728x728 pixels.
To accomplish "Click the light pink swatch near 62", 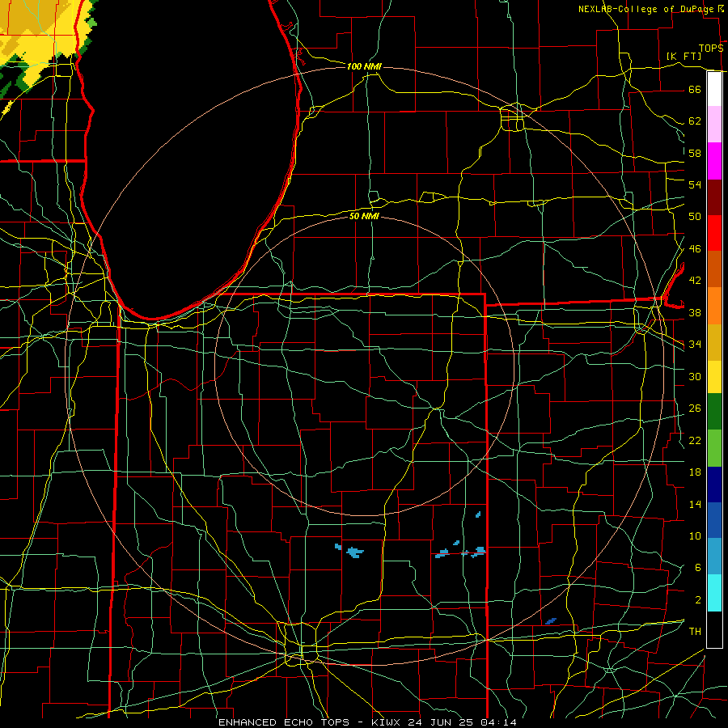I will [714, 125].
